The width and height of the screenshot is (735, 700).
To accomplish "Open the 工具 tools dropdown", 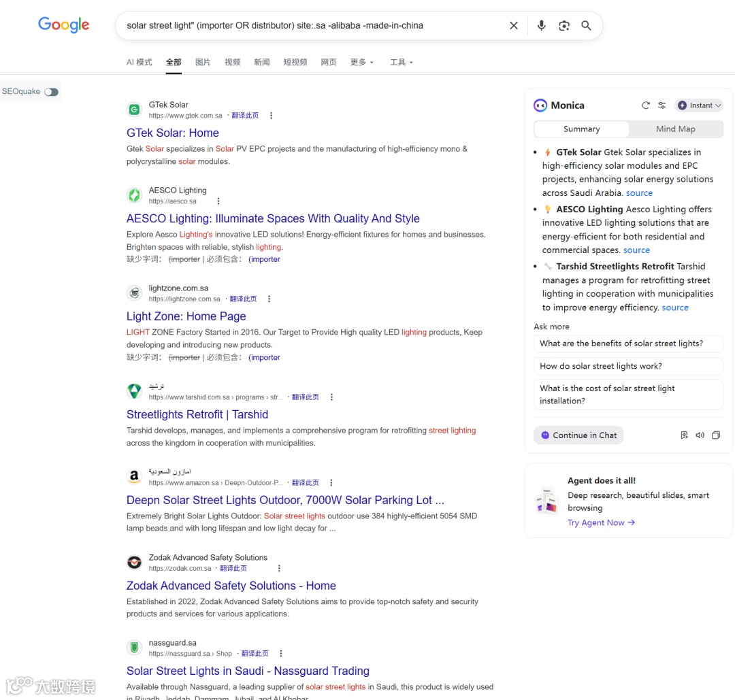I will pyautogui.click(x=402, y=63).
